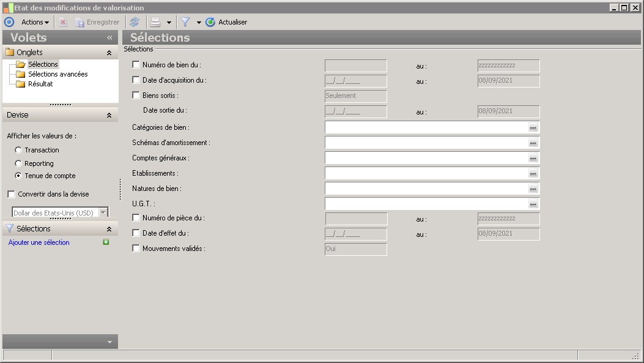Click the blue circle Actions icon
This screenshot has width=644, height=363.
pos(9,22)
